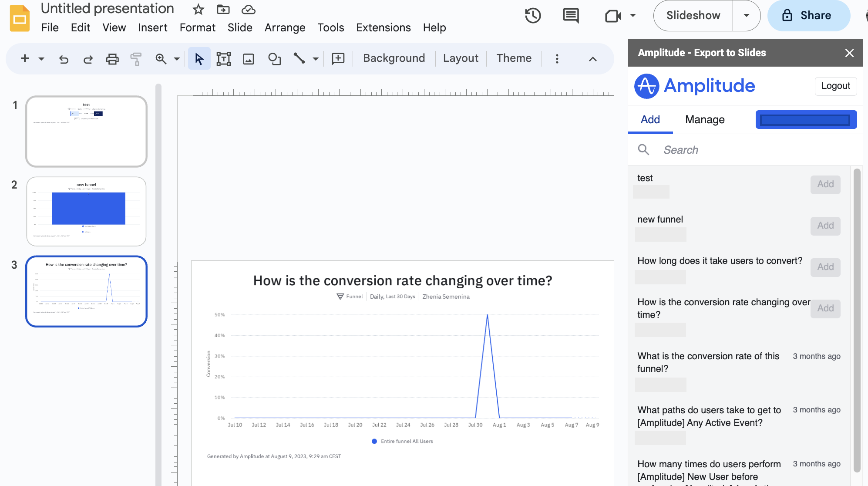The height and width of the screenshot is (486, 868).
Task: Star the Untitled presentation
Action: (198, 9)
